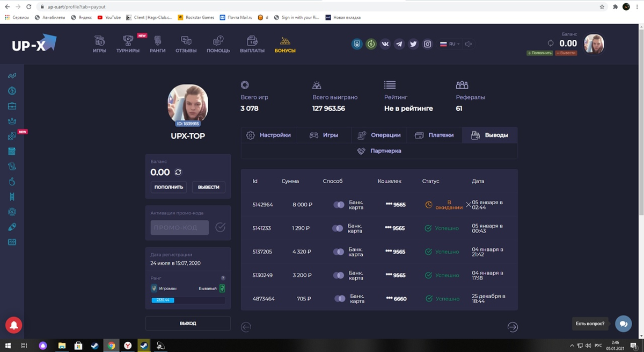Image resolution: width=644 pixels, height=352 pixels.
Task: Click the rank progress bar
Action: click(x=188, y=300)
